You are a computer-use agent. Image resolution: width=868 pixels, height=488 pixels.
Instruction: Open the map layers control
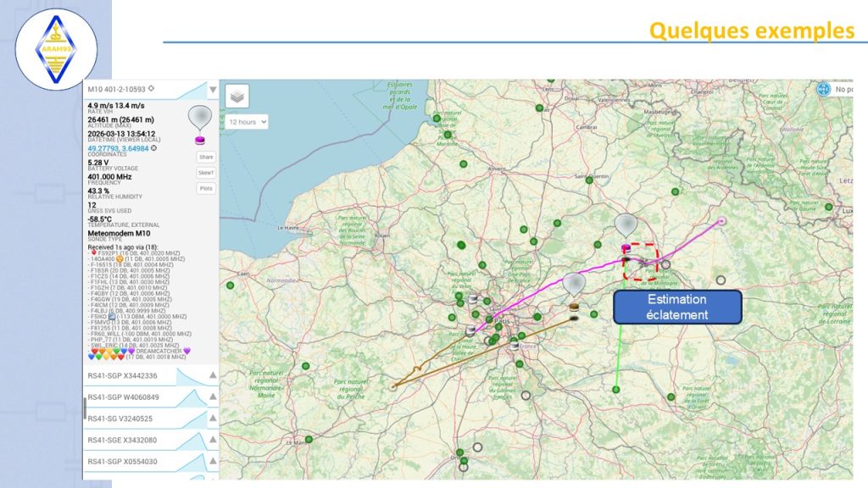(x=237, y=97)
